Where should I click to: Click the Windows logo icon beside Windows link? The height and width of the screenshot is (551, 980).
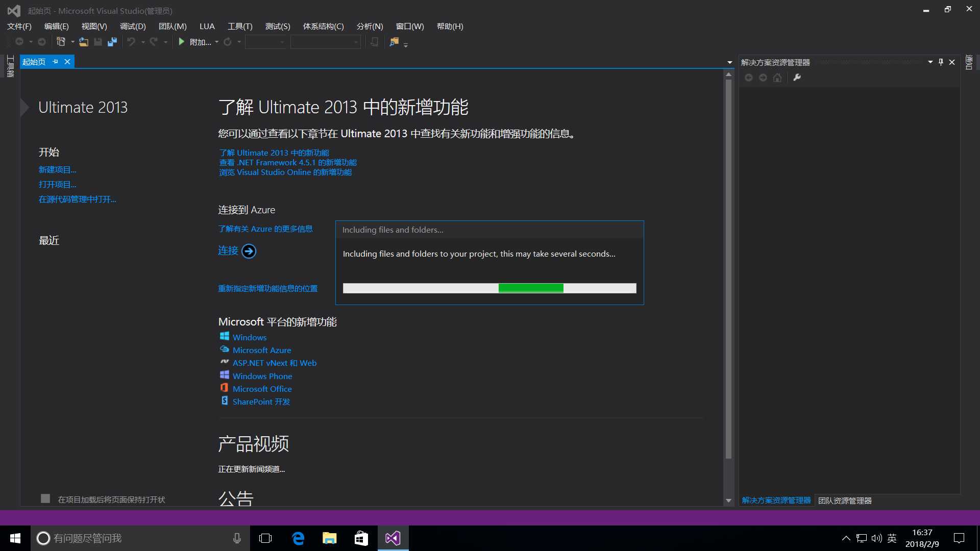pos(225,336)
